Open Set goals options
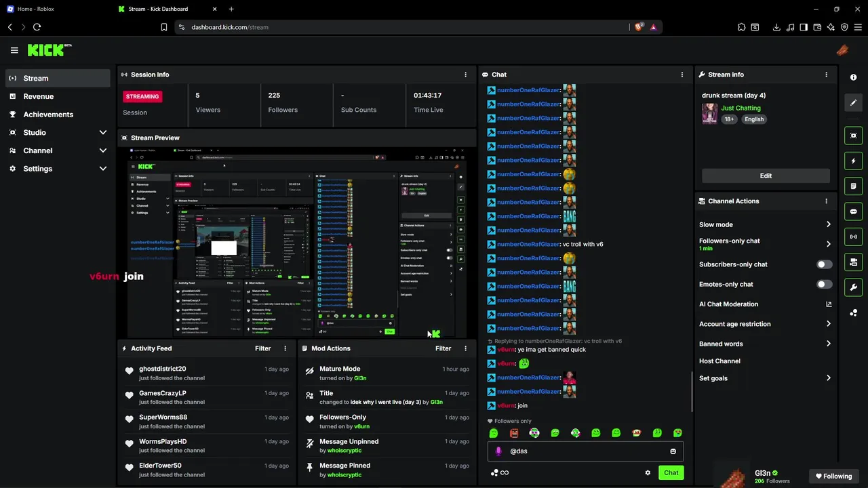 point(765,378)
